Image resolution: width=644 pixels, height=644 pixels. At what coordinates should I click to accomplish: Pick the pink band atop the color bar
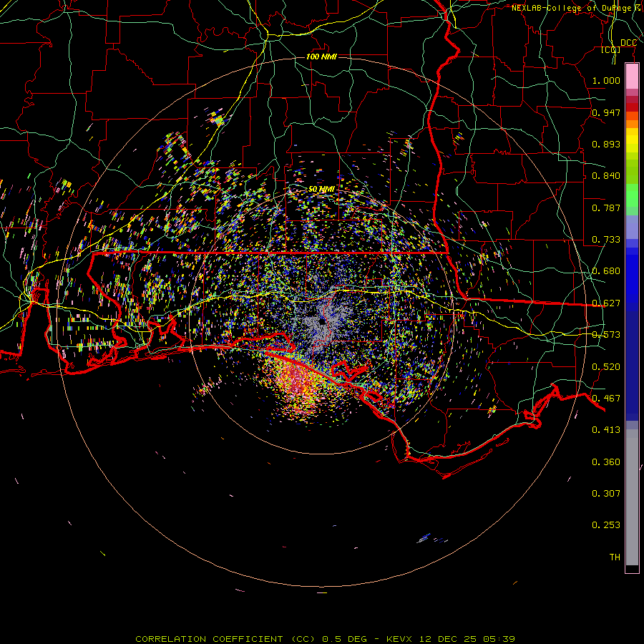[x=632, y=77]
